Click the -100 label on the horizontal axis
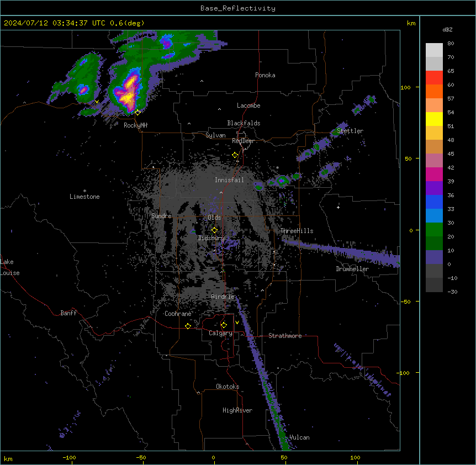 (x=69, y=457)
